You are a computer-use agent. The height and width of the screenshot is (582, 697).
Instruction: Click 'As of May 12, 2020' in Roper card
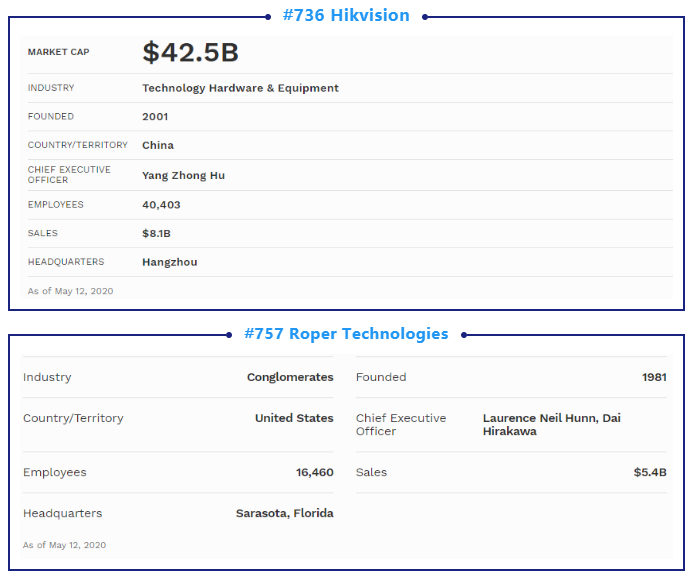[x=64, y=545]
